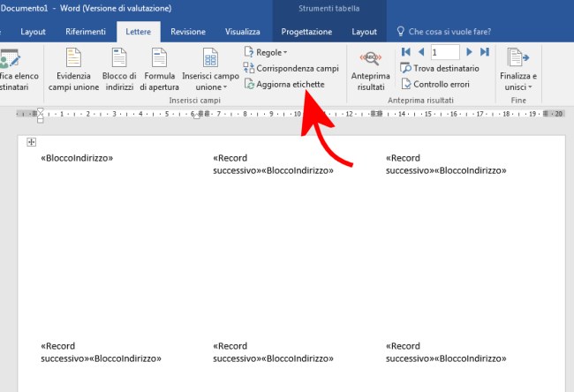Click the table move handle
Screen dimensions: 574x392
click(x=31, y=142)
